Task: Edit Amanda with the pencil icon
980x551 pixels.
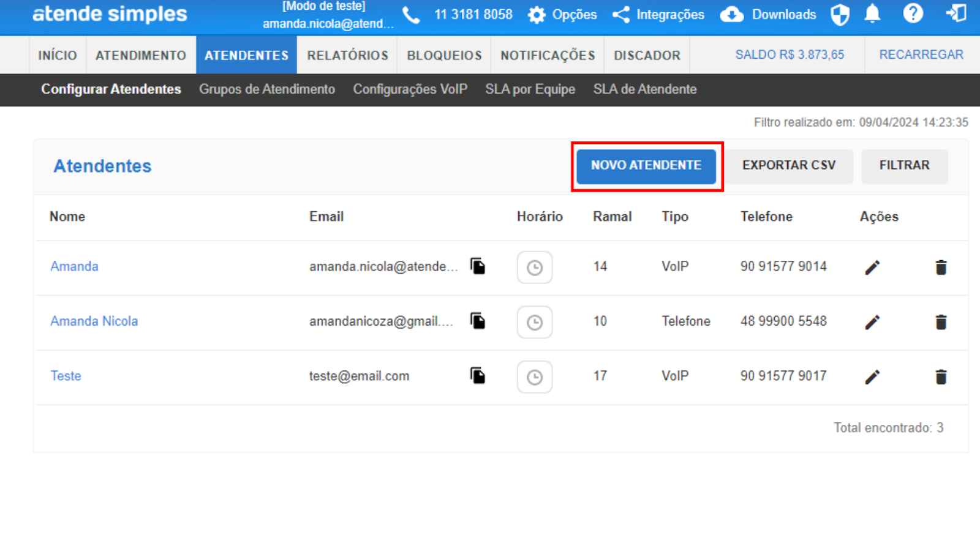Action: pos(872,268)
